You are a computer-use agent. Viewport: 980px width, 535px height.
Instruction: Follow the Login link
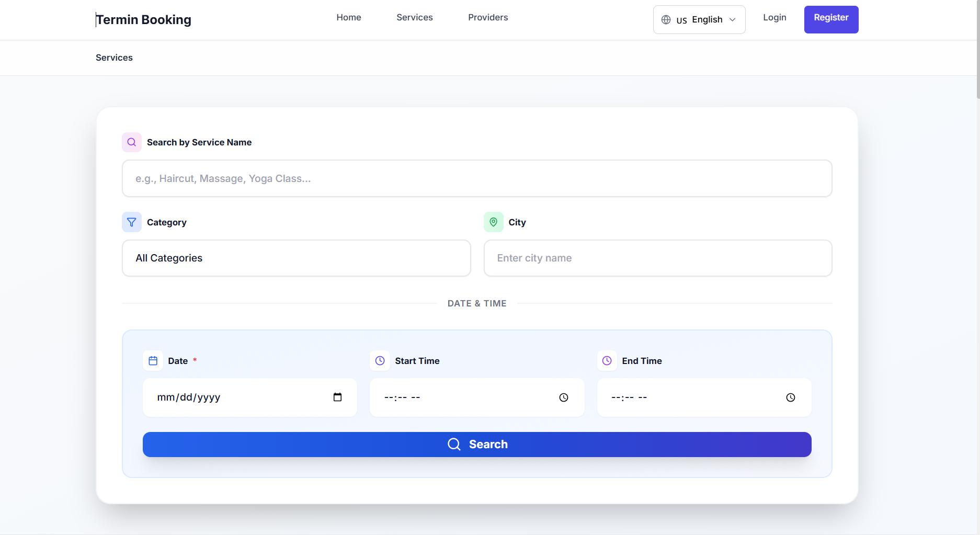[774, 18]
